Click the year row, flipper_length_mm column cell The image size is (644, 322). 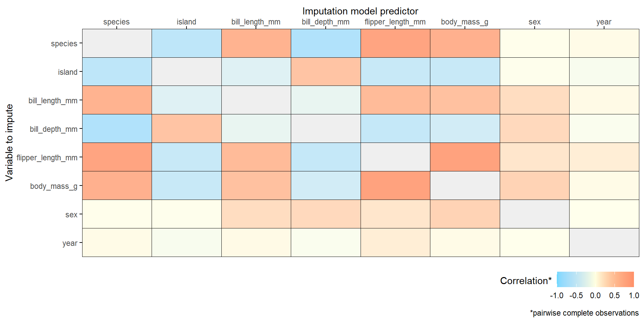tap(395, 243)
